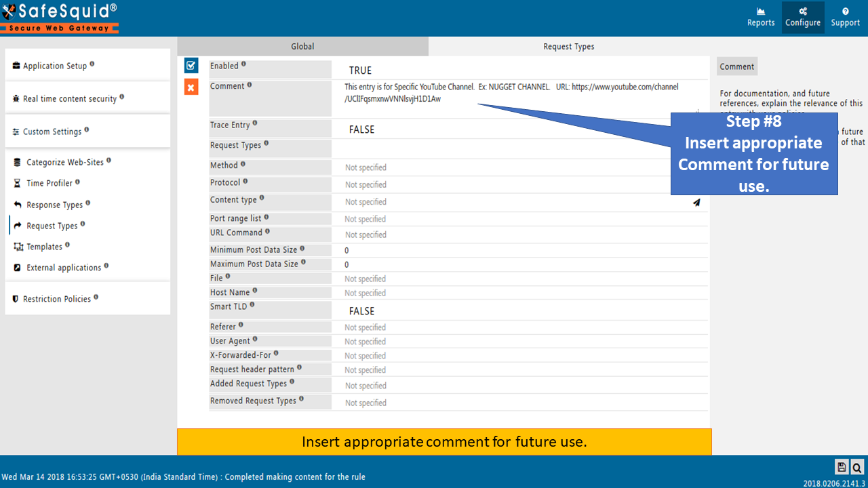This screenshot has height=488, width=868.
Task: Click the orange X cancel entry icon
Action: coord(191,87)
